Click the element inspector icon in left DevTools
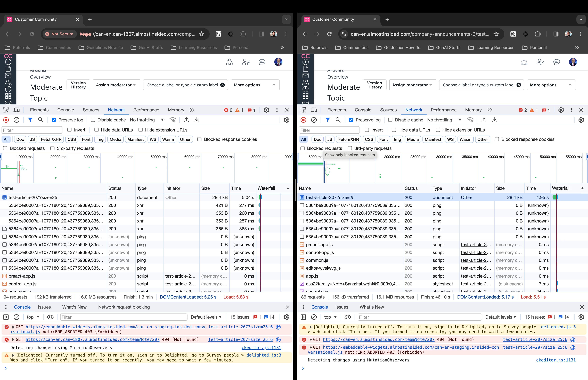This screenshot has width=588, height=380. pos(6,110)
